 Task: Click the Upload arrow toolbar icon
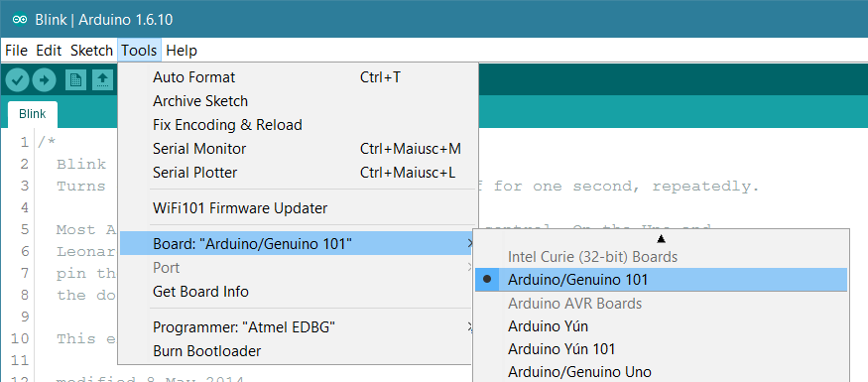45,80
